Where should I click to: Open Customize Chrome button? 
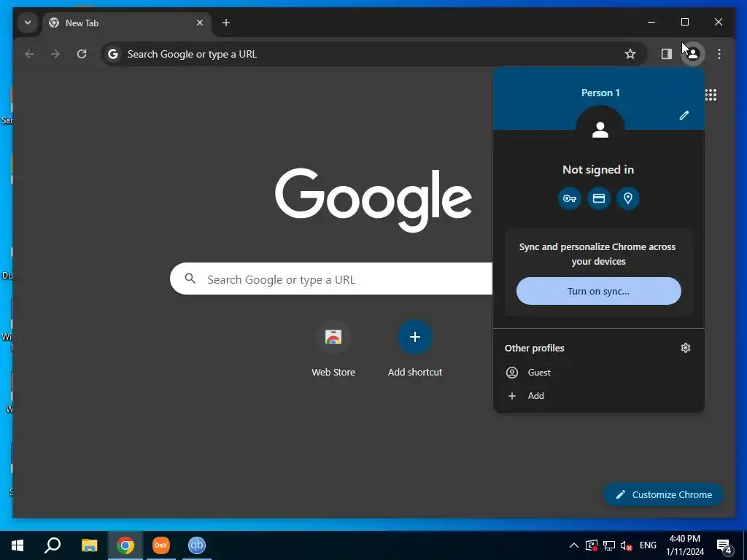tap(664, 495)
